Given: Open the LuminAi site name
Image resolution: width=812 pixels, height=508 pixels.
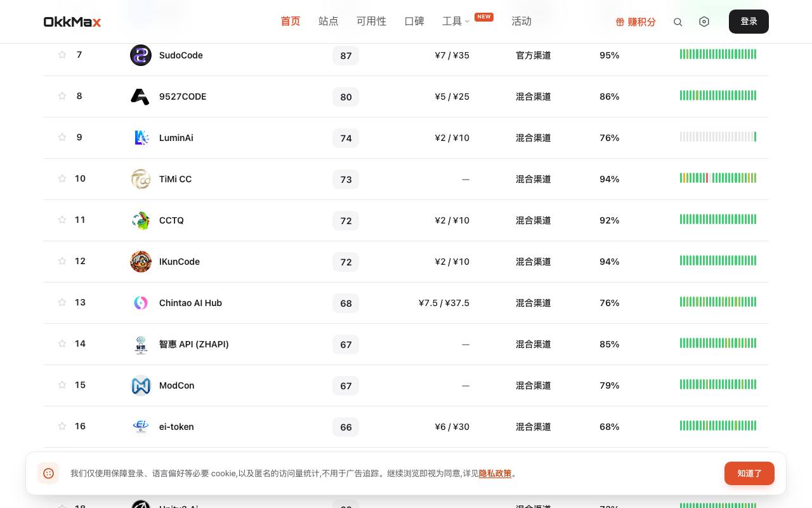Looking at the screenshot, I should click(176, 138).
